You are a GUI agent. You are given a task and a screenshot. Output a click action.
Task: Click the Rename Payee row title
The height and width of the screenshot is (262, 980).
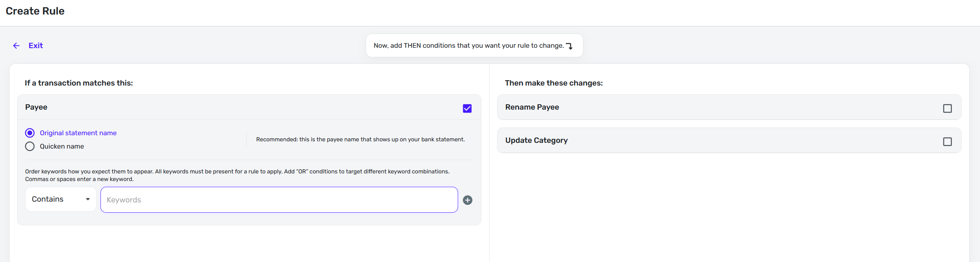click(532, 107)
